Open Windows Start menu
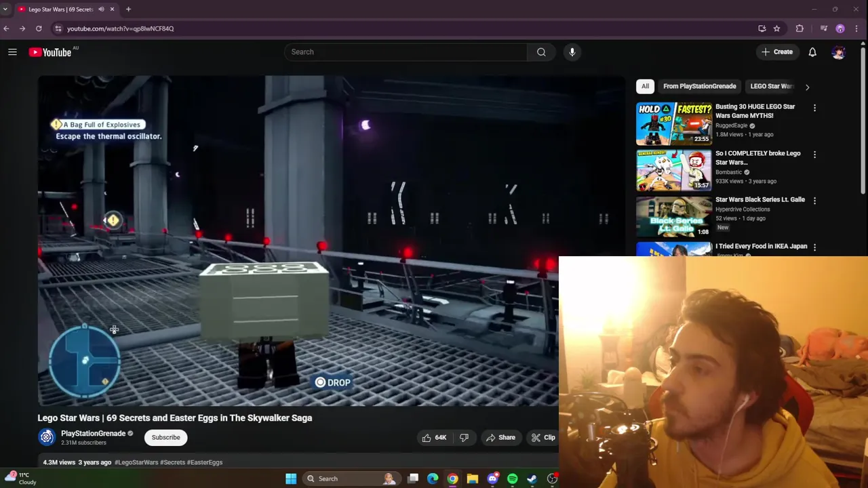 pyautogui.click(x=291, y=479)
